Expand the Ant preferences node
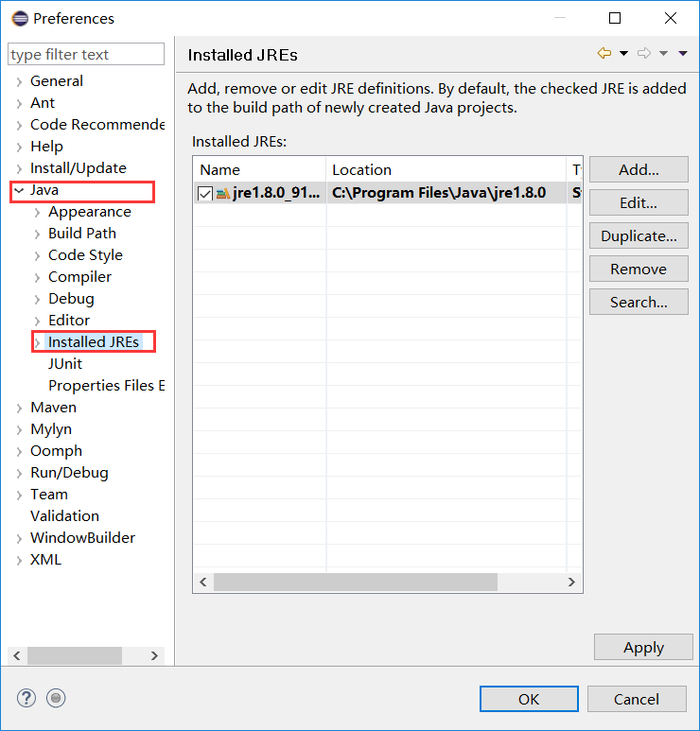700x731 pixels. point(19,103)
